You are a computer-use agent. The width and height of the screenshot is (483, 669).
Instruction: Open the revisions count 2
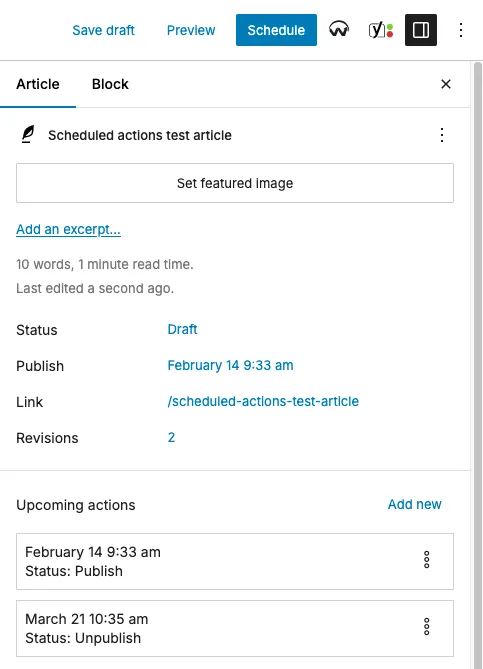pos(171,437)
